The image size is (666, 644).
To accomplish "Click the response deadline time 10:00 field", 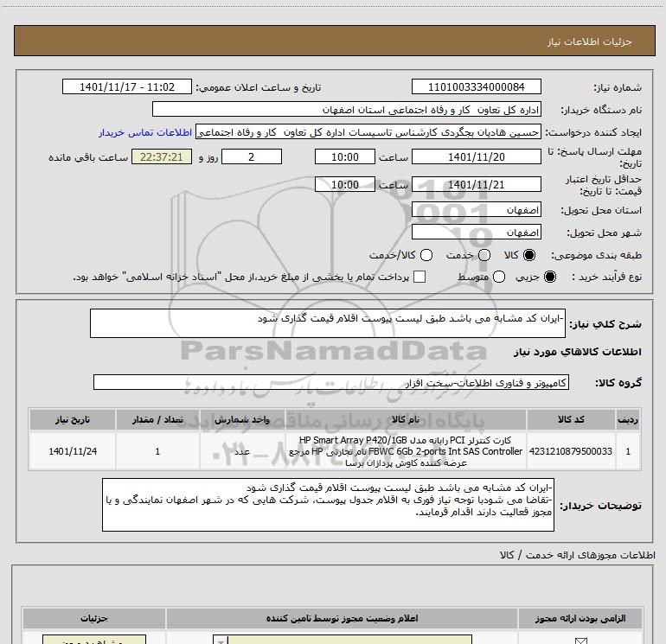I will point(345,156).
